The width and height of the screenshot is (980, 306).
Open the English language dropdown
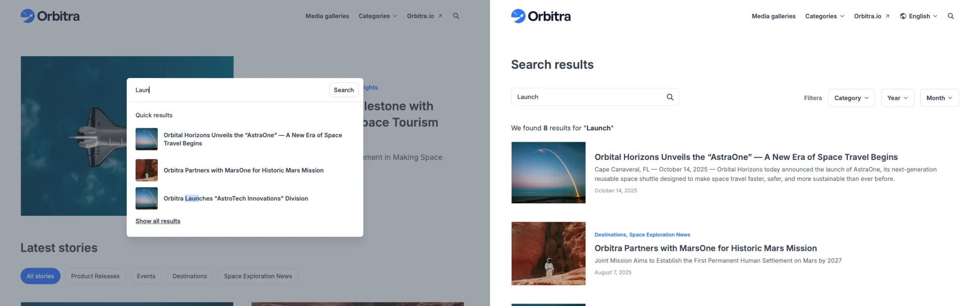pos(918,16)
